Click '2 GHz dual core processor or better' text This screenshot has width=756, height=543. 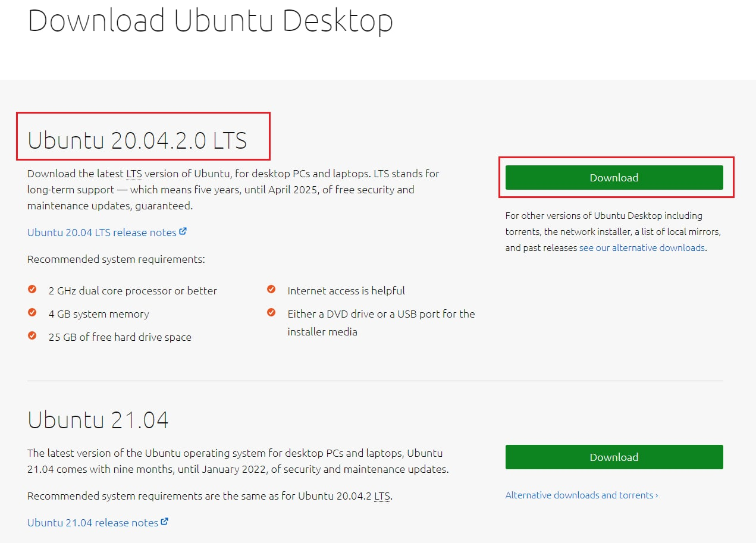[x=133, y=291]
